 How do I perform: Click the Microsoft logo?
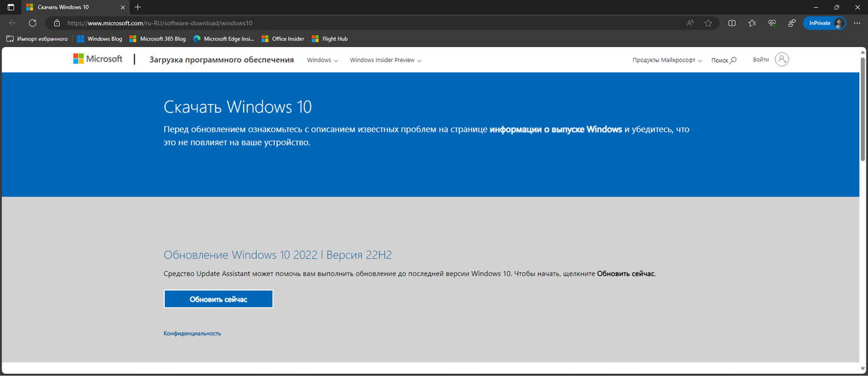98,59
